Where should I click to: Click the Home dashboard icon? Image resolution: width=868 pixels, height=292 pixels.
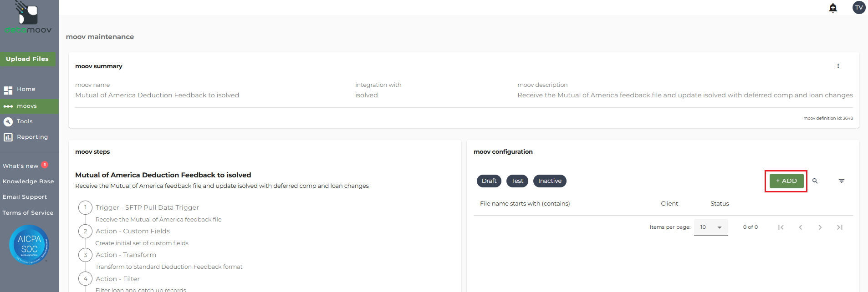pyautogui.click(x=8, y=90)
